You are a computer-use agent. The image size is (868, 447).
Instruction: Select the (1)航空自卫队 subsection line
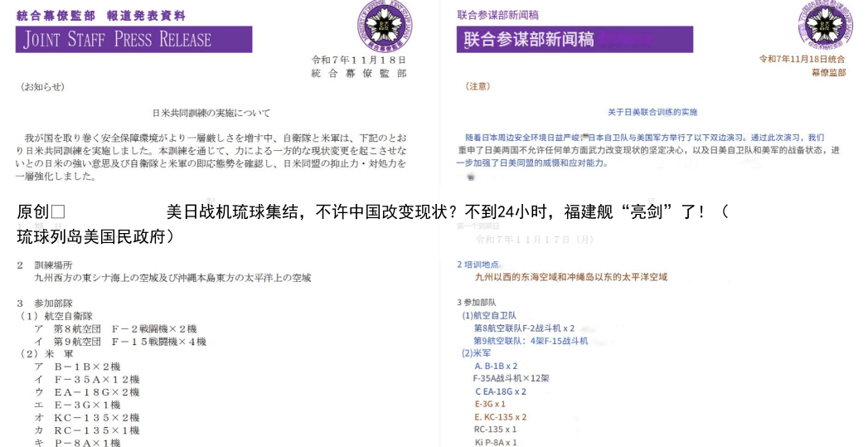tap(489, 316)
